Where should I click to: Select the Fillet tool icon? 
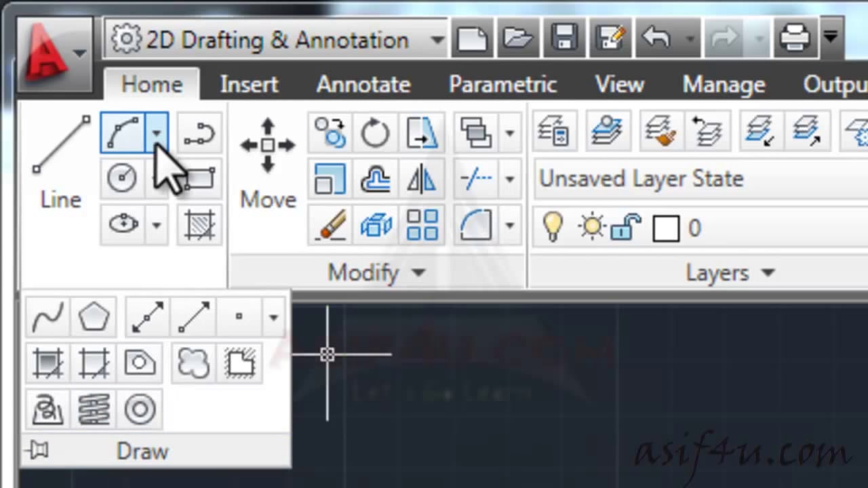pyautogui.click(x=475, y=224)
